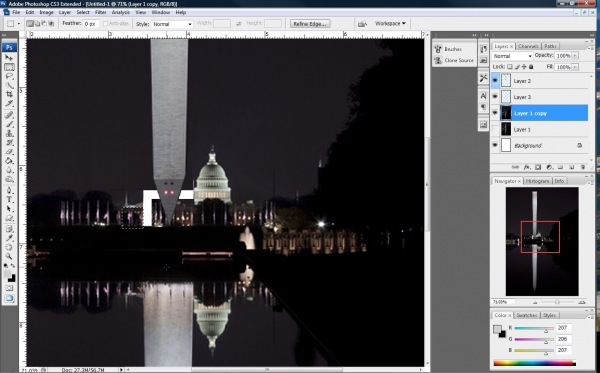Toggle lock position in Layers panel
600x373 pixels.
(x=524, y=67)
